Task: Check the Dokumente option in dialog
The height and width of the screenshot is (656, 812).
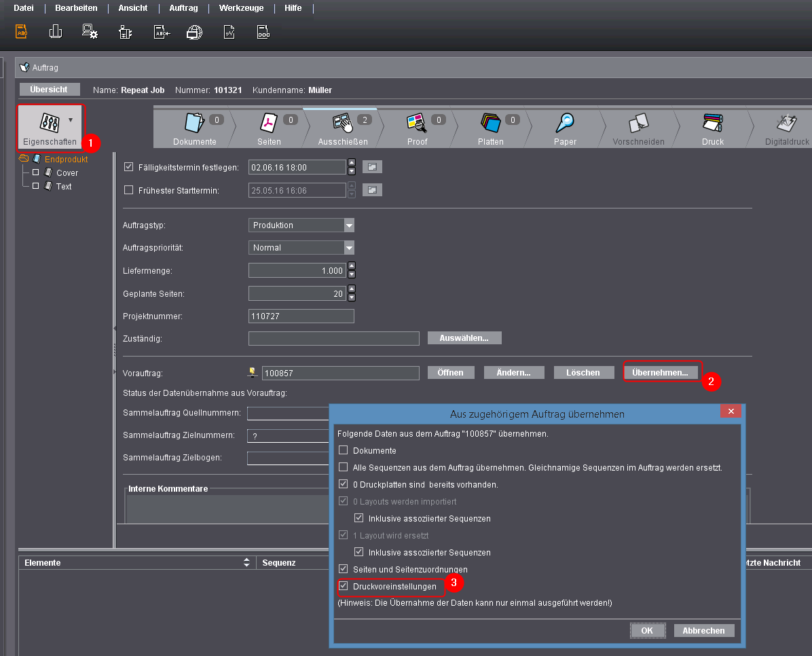Action: (344, 450)
